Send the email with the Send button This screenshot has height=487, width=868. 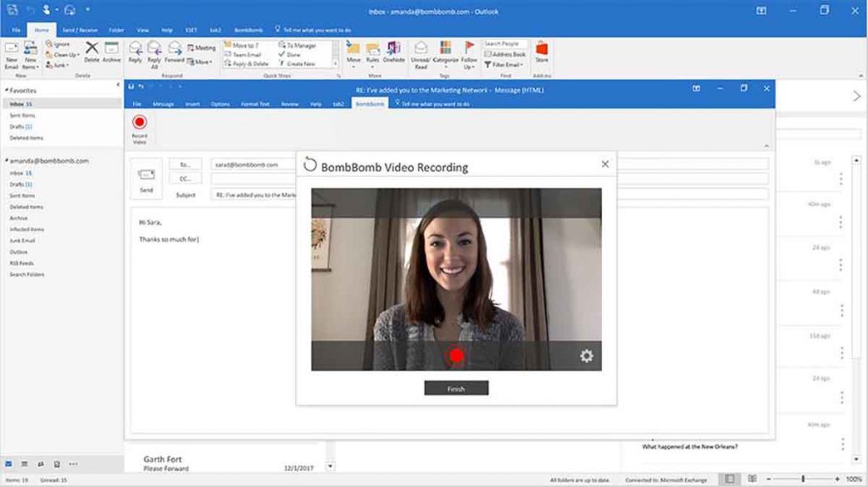pyautogui.click(x=146, y=180)
